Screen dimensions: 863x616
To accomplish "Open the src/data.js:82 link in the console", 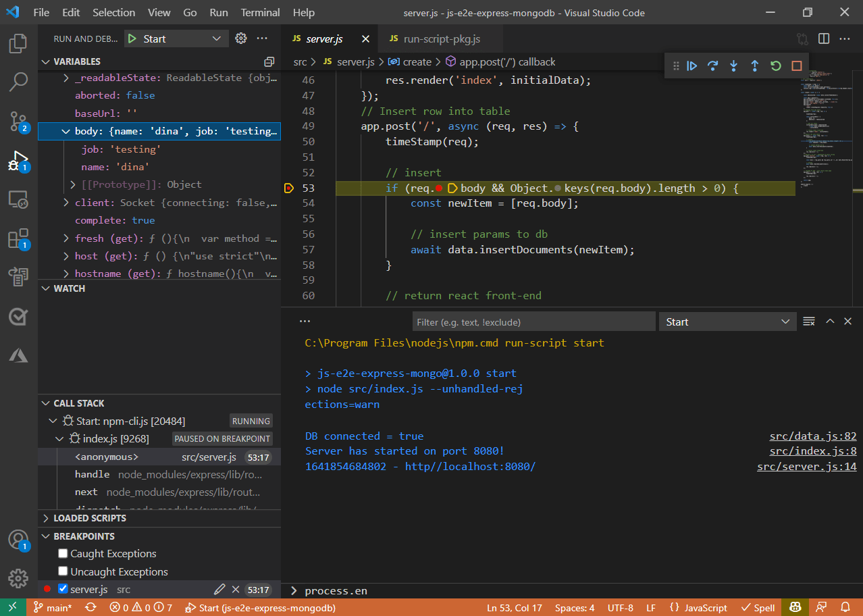I will [x=812, y=436].
